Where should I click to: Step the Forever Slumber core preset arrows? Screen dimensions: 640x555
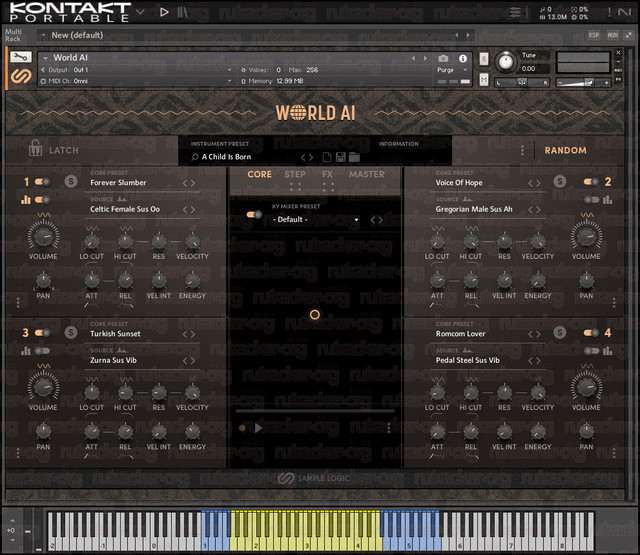(189, 183)
